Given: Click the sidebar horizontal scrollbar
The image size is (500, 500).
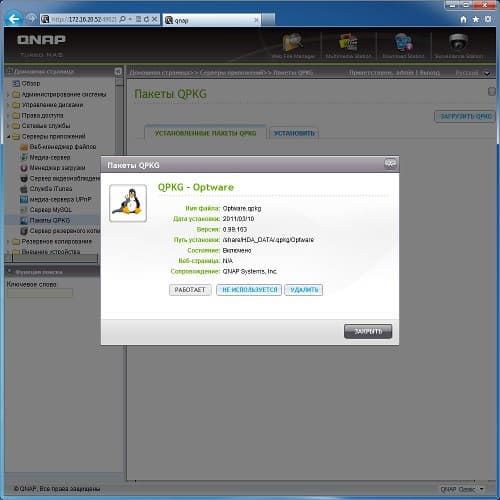Looking at the screenshot, I should coord(55,258).
